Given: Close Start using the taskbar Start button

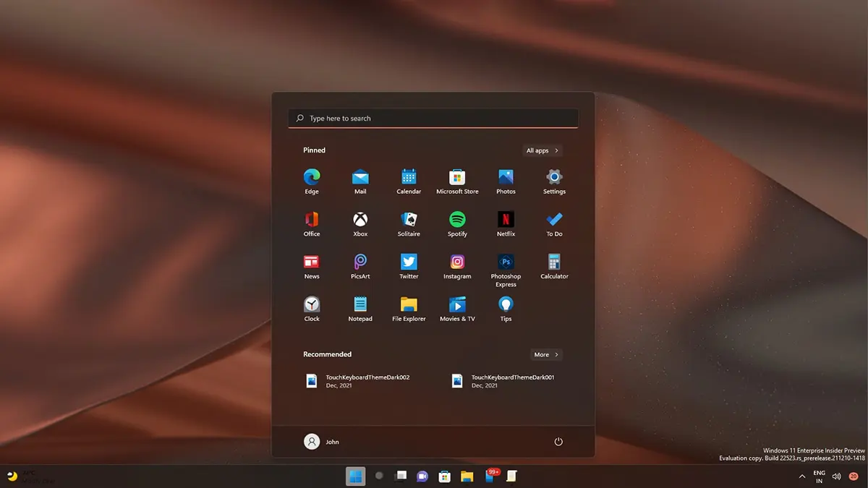Looking at the screenshot, I should (x=355, y=476).
